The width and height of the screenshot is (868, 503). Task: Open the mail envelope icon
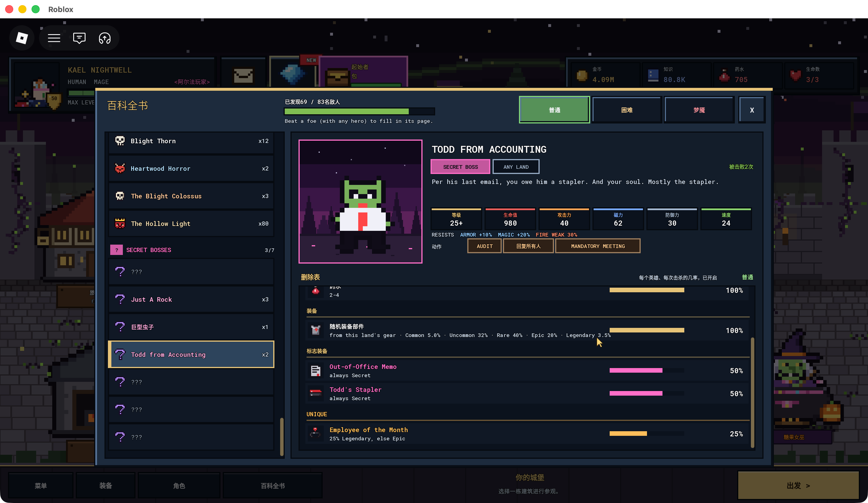tap(243, 76)
